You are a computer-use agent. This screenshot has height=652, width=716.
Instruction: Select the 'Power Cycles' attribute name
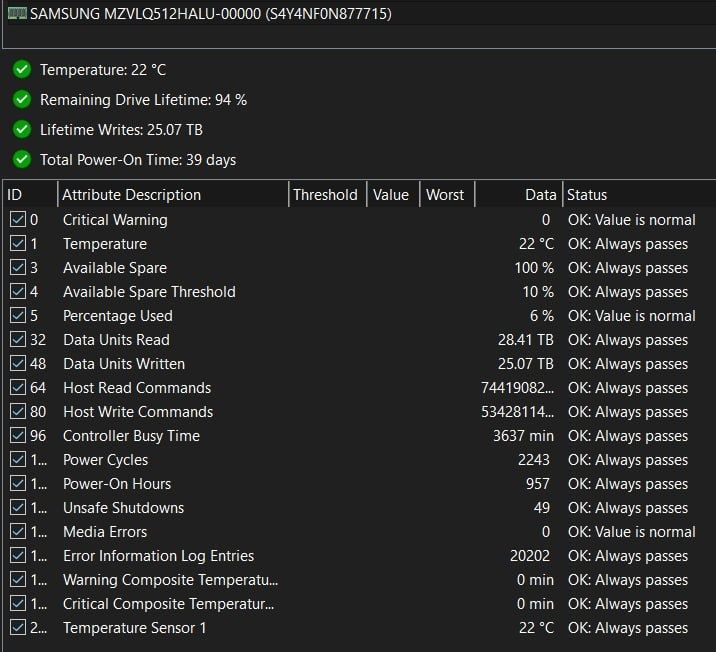105,460
